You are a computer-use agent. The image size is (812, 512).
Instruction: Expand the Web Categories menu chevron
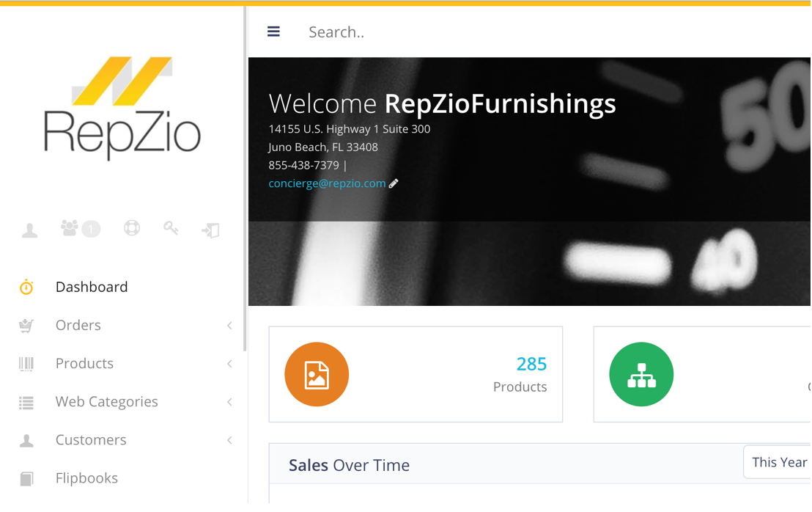229,402
